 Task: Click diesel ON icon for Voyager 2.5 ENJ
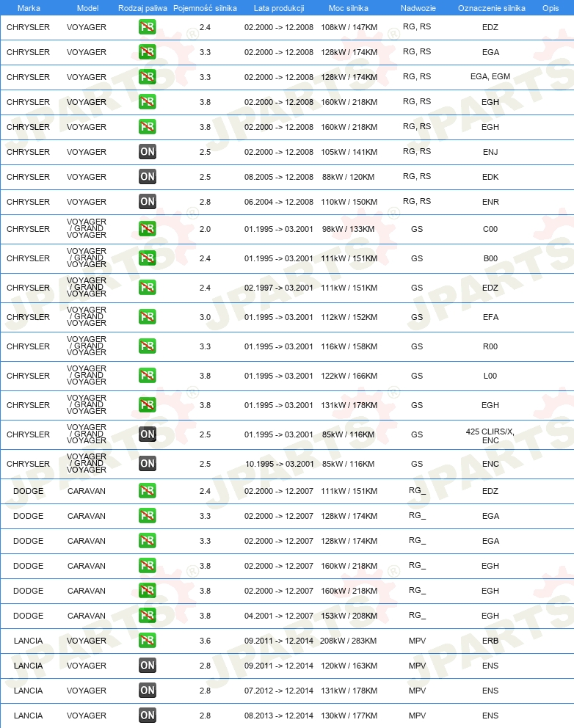[148, 151]
